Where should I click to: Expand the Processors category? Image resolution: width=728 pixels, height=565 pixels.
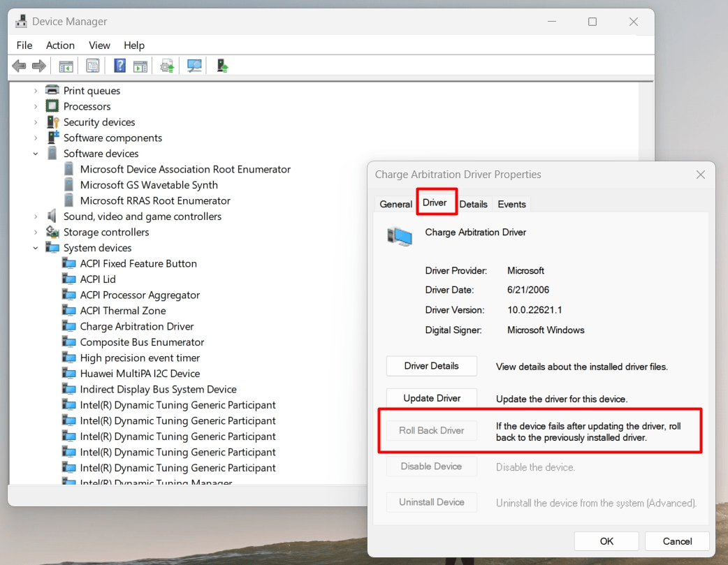click(x=36, y=106)
